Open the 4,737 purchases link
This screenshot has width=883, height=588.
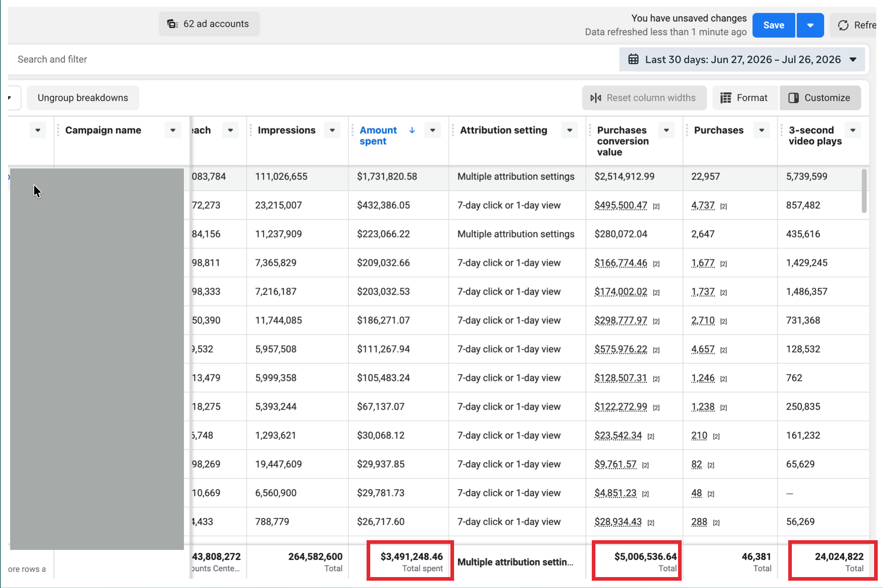pyautogui.click(x=703, y=205)
